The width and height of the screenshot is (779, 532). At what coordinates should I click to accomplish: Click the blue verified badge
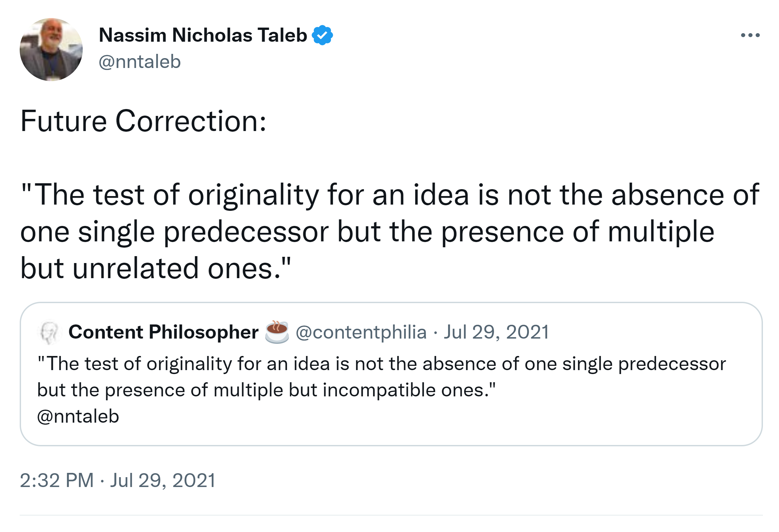pyautogui.click(x=322, y=35)
